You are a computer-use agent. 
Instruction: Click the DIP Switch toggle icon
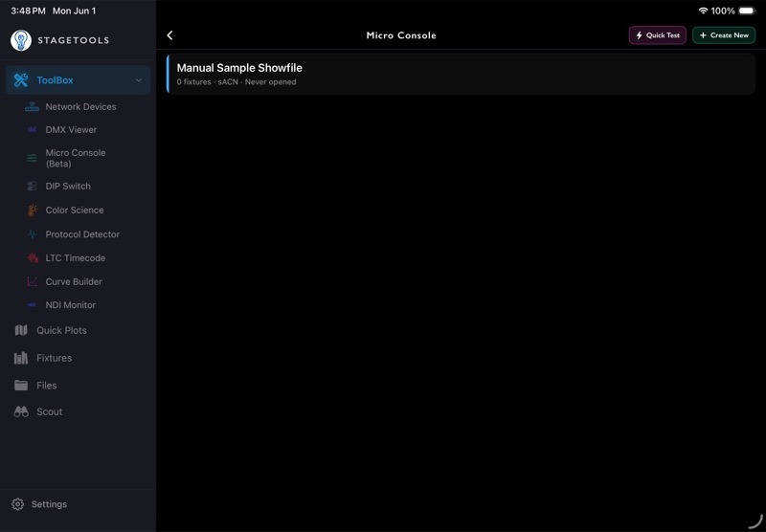click(x=33, y=187)
